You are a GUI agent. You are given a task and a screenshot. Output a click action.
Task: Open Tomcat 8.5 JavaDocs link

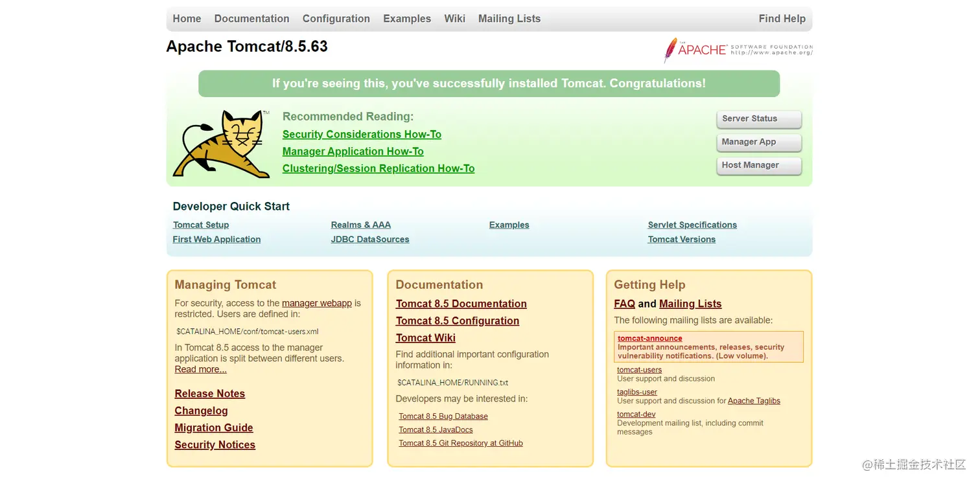[436, 430]
